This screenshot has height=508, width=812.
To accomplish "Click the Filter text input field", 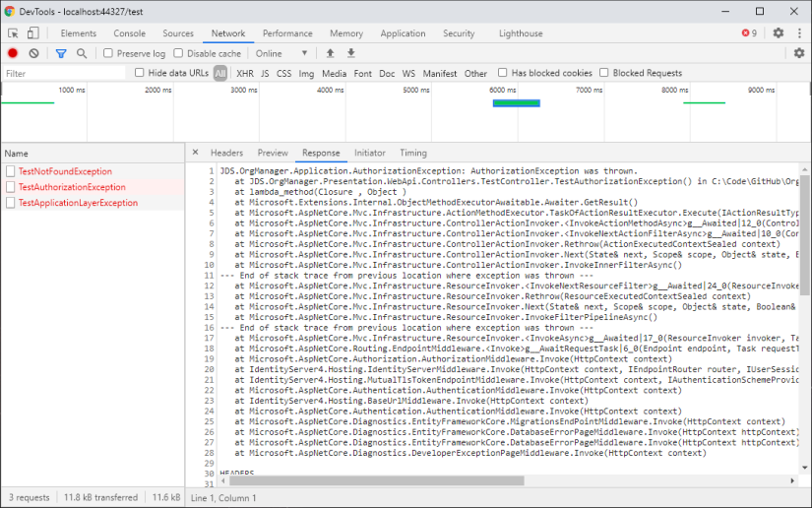I will pyautogui.click(x=64, y=73).
